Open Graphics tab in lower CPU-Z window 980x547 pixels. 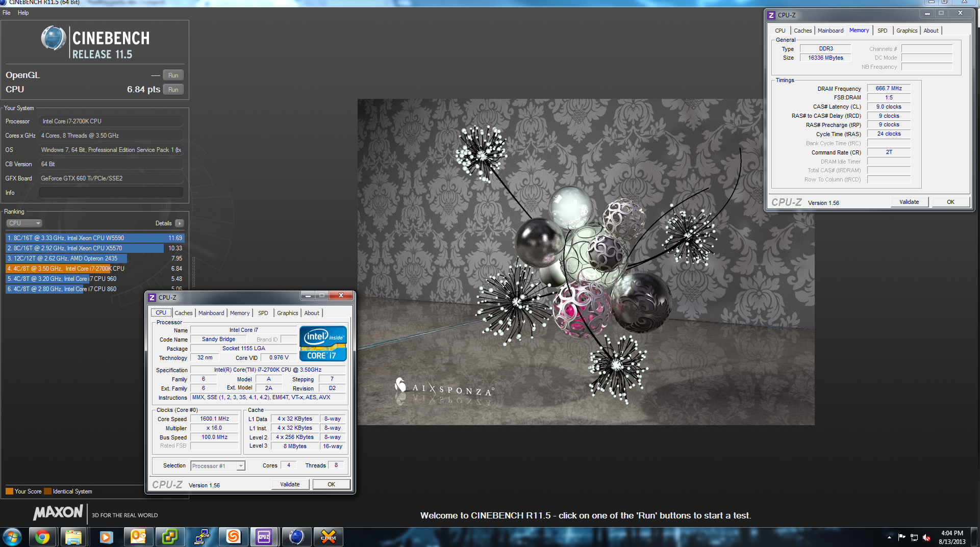pyautogui.click(x=288, y=313)
